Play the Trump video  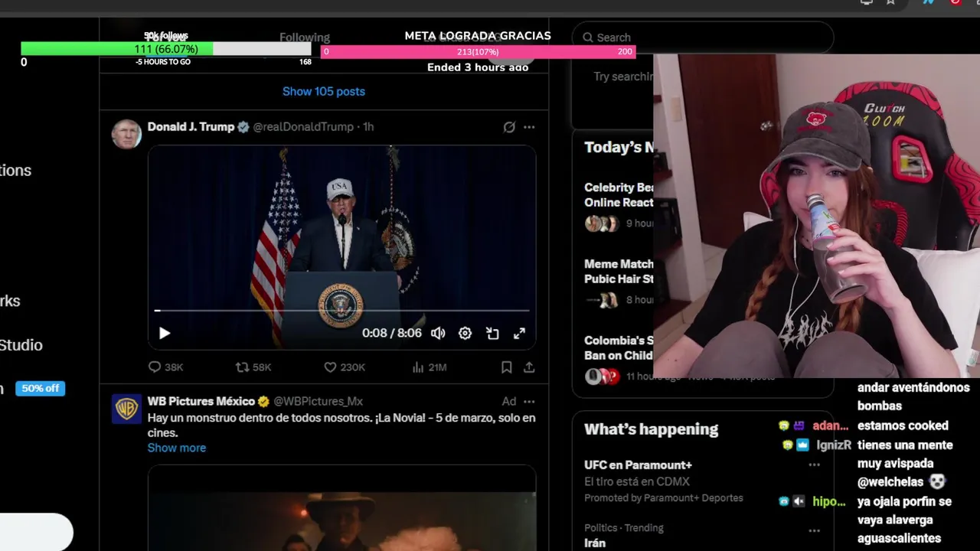point(165,333)
